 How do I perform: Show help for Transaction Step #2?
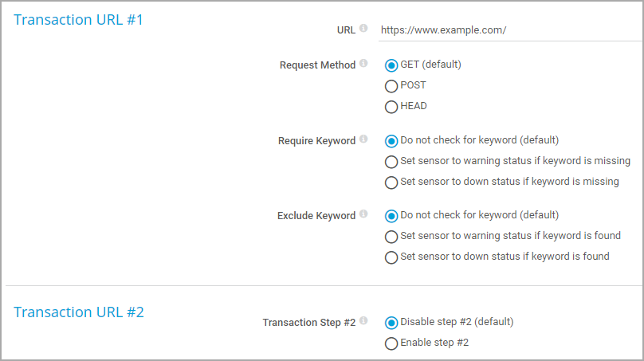coord(363,320)
